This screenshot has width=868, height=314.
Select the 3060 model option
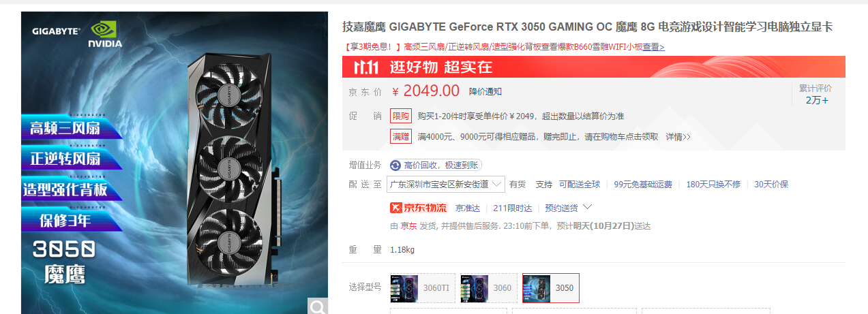pyautogui.click(x=489, y=287)
